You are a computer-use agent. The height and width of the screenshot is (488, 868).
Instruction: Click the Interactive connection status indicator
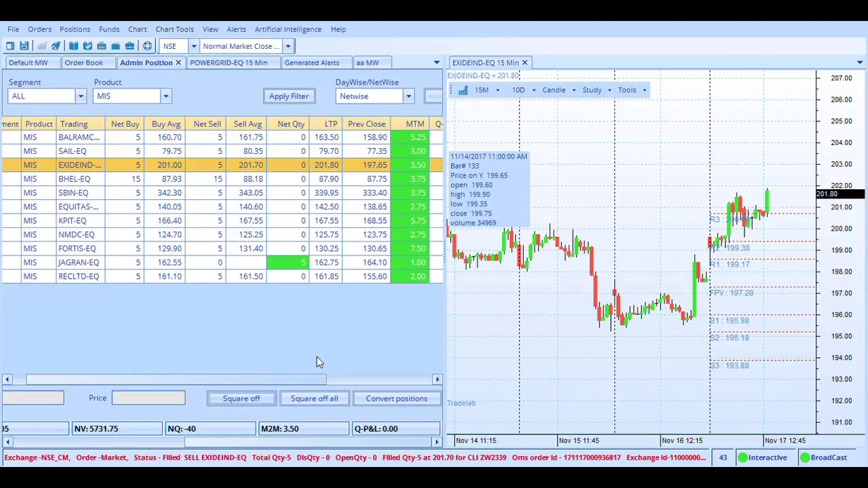click(762, 457)
